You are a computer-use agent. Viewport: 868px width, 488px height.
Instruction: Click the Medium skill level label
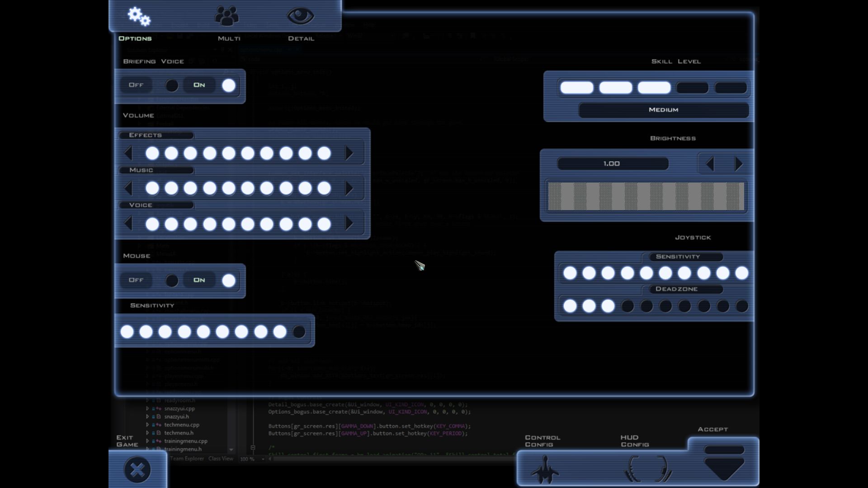coord(663,110)
